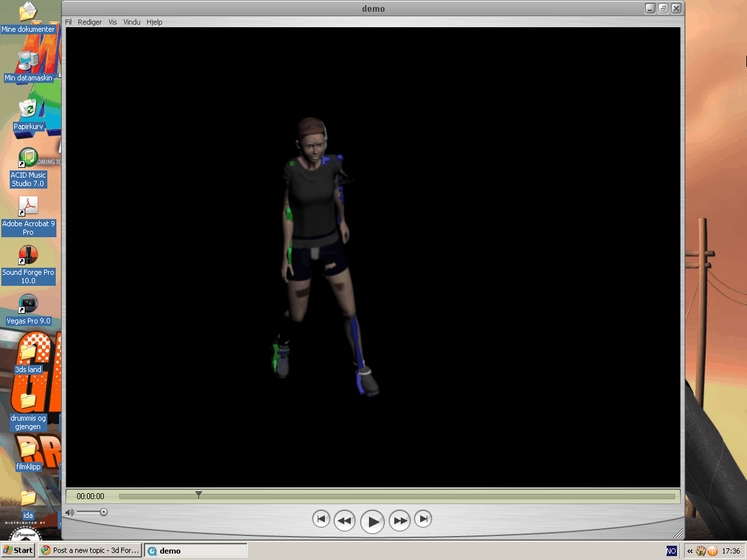Select the Mine dokumenter desktop icon
Viewport: 747px width, 560px height.
click(28, 18)
